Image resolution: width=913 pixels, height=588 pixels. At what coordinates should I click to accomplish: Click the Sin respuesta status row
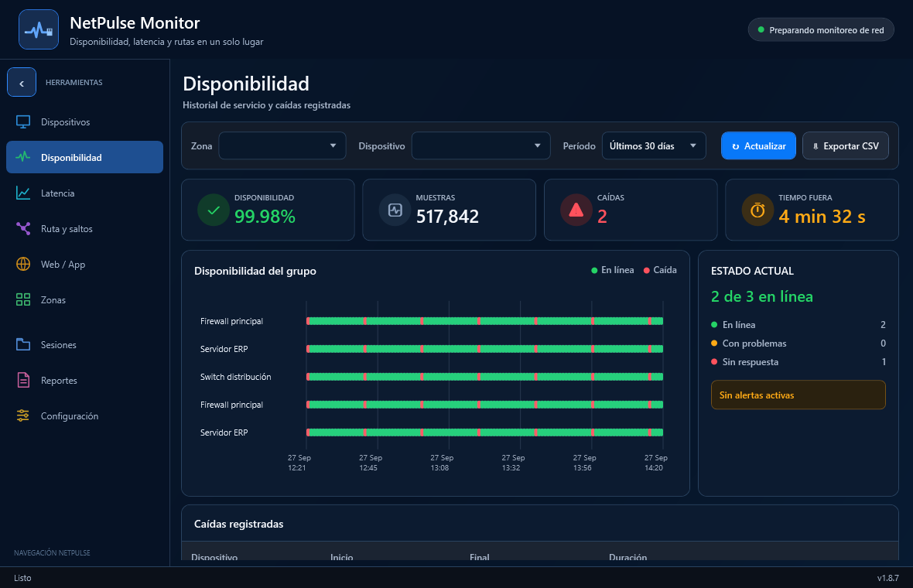798,362
